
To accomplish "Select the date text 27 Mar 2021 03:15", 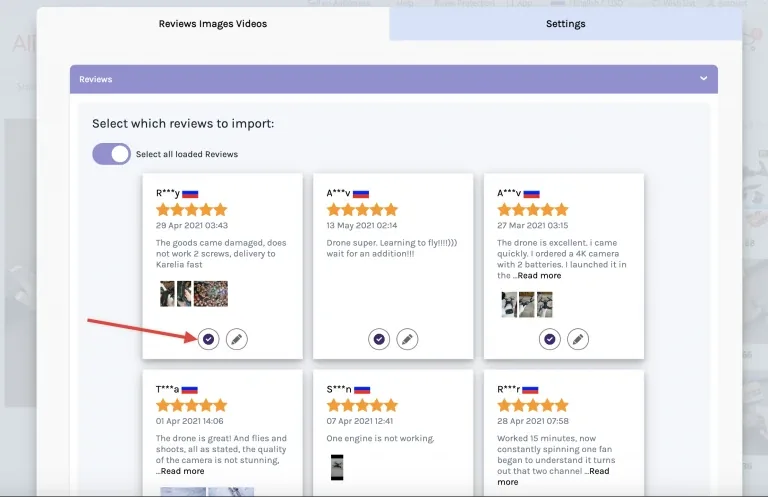I will (x=532, y=225).
